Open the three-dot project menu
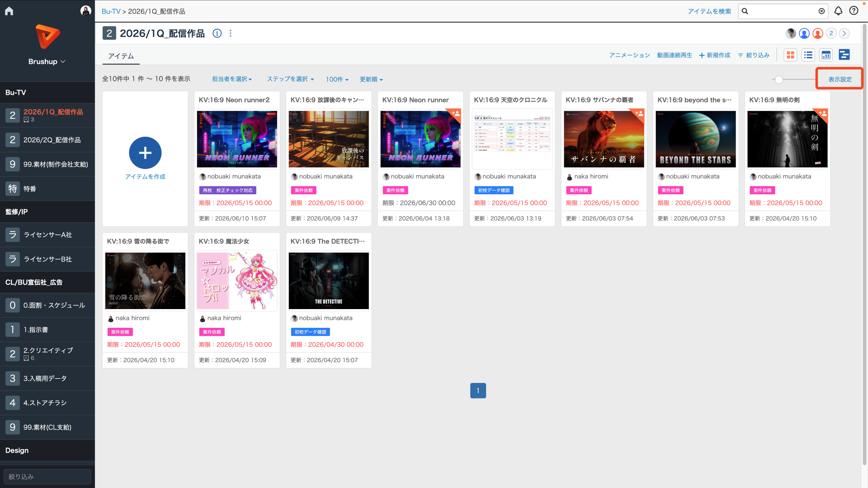Image resolution: width=868 pixels, height=488 pixels. 231,33
